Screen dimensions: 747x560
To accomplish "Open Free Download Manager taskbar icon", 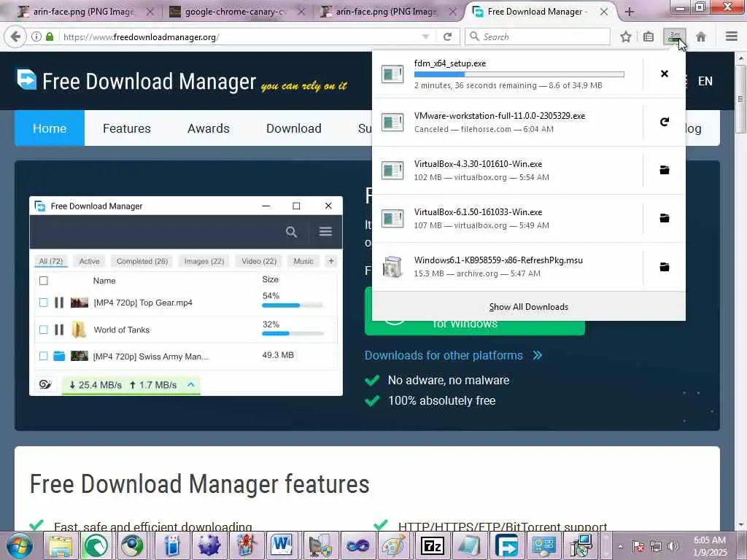I will pos(506,545).
